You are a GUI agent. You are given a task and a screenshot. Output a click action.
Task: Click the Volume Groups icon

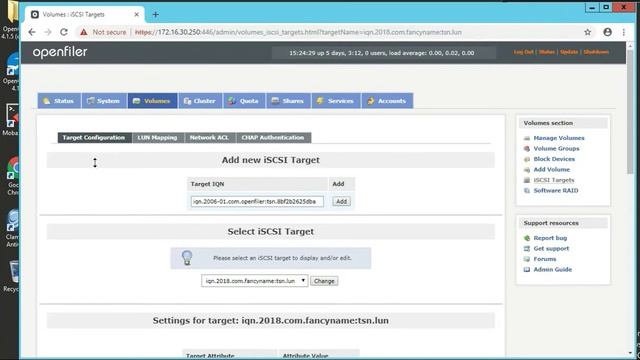coord(527,149)
